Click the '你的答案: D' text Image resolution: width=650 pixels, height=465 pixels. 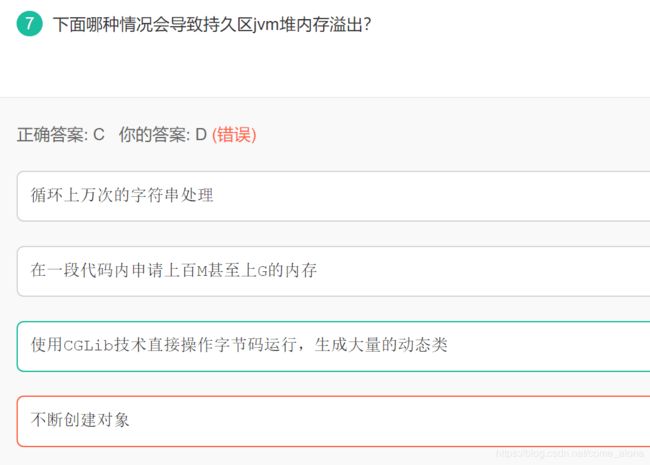coord(162,135)
